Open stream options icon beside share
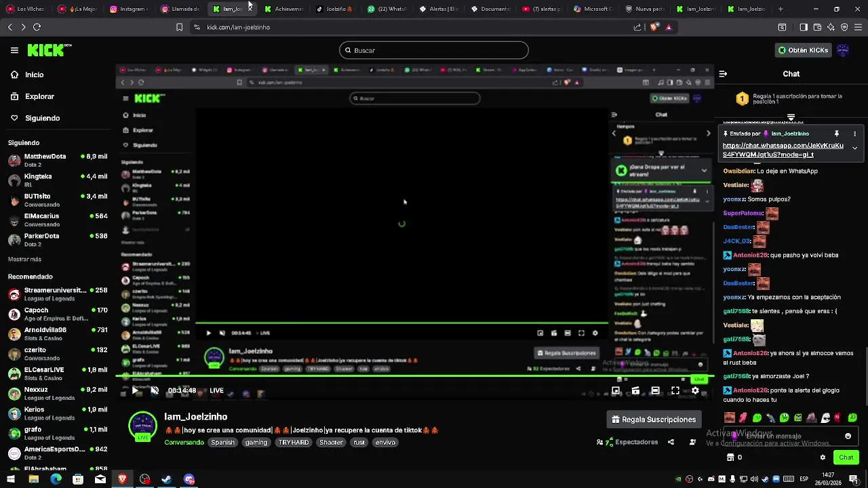The image size is (868, 488). click(x=692, y=442)
